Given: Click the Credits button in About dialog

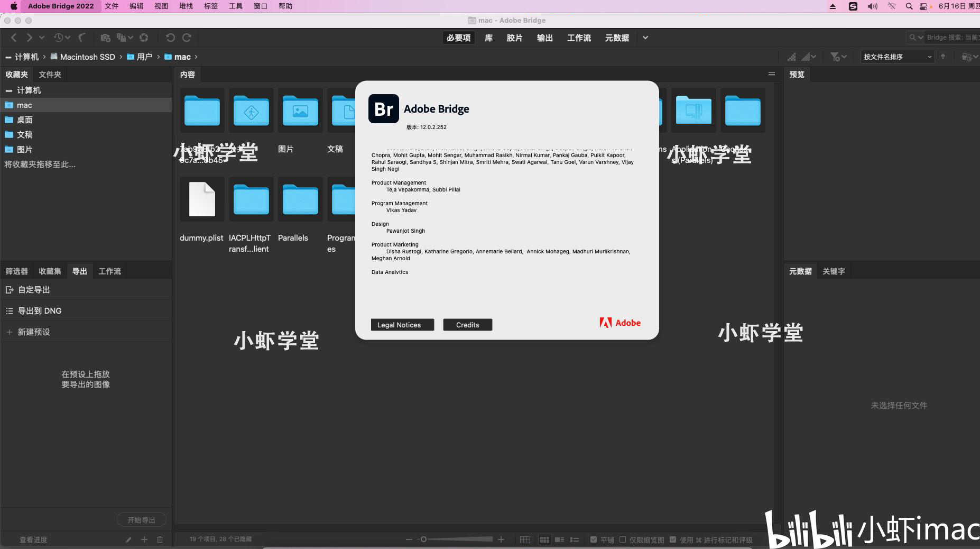Looking at the screenshot, I should (467, 324).
